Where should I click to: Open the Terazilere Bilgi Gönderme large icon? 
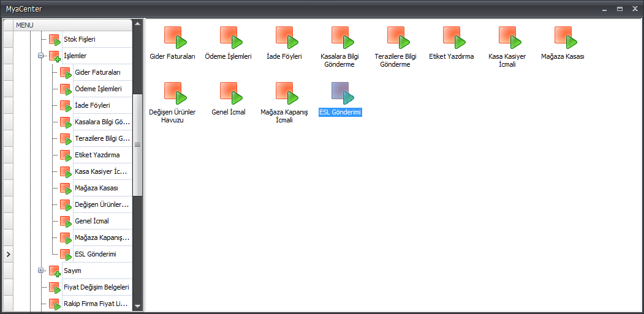point(399,38)
